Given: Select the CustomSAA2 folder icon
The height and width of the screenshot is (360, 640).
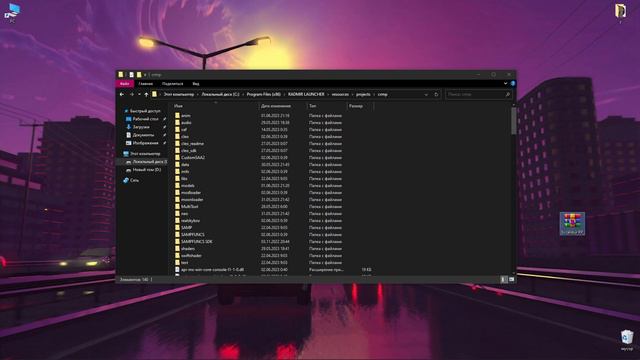Looking at the screenshot, I should pos(178,158).
